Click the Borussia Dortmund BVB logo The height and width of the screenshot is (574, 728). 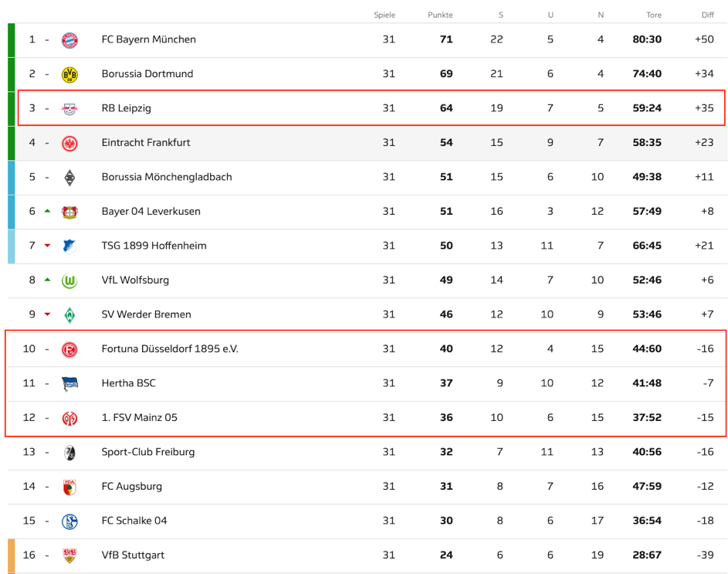tap(69, 74)
